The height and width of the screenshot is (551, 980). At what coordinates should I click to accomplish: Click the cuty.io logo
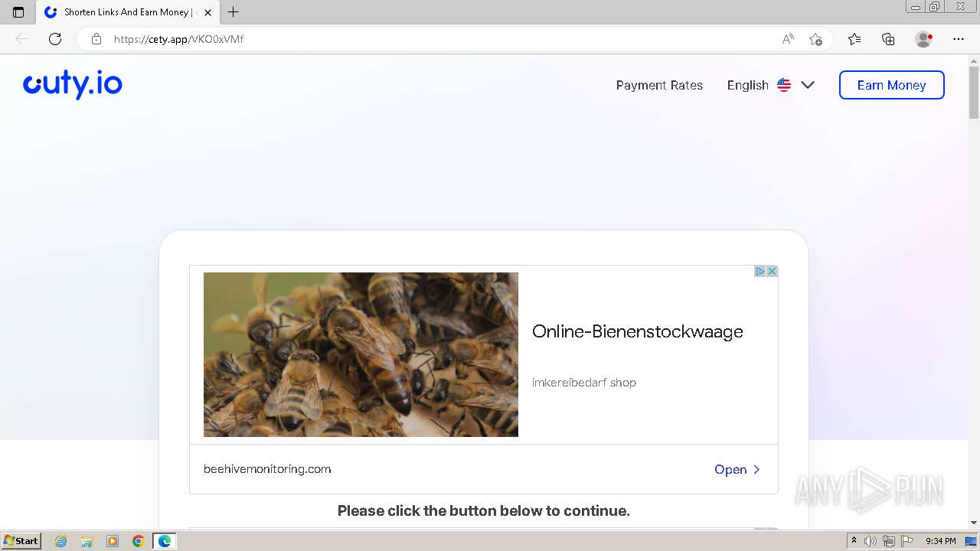(x=73, y=84)
